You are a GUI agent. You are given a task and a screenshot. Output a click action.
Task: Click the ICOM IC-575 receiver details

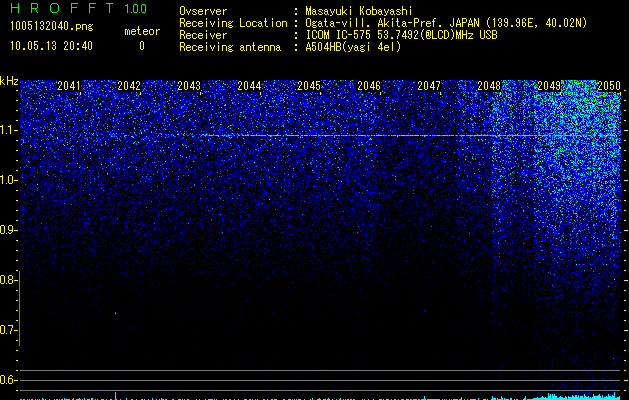(x=402, y=35)
